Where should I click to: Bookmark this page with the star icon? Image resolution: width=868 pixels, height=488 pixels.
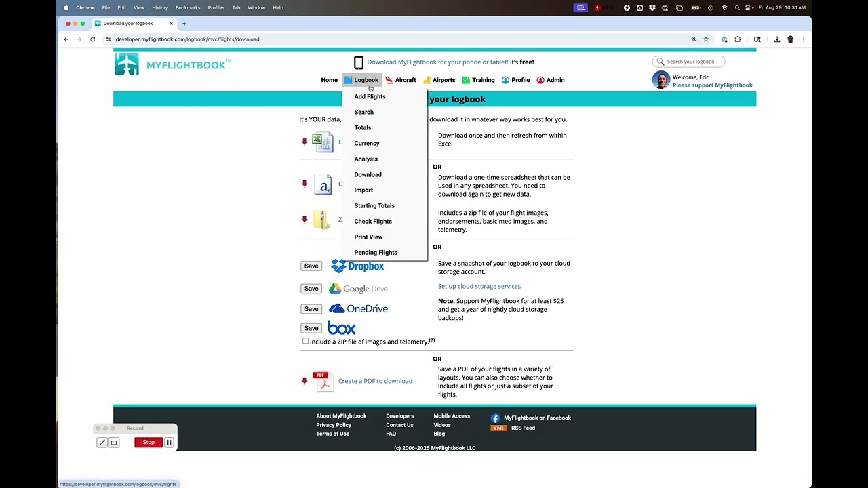(x=706, y=39)
